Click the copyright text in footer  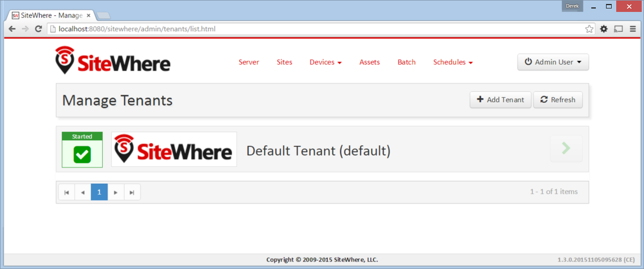322,260
